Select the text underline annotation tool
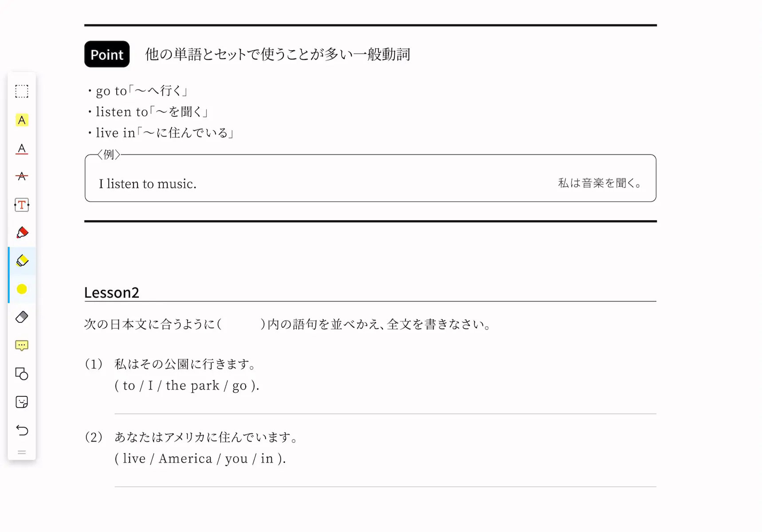This screenshot has width=762, height=532. 22,149
